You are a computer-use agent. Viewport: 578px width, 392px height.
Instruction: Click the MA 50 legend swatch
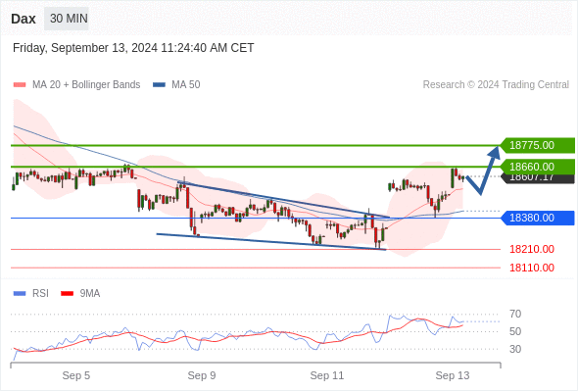[159, 85]
